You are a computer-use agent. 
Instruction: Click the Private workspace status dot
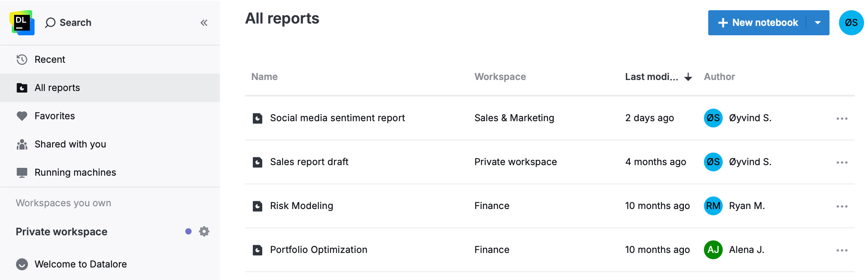point(188,231)
